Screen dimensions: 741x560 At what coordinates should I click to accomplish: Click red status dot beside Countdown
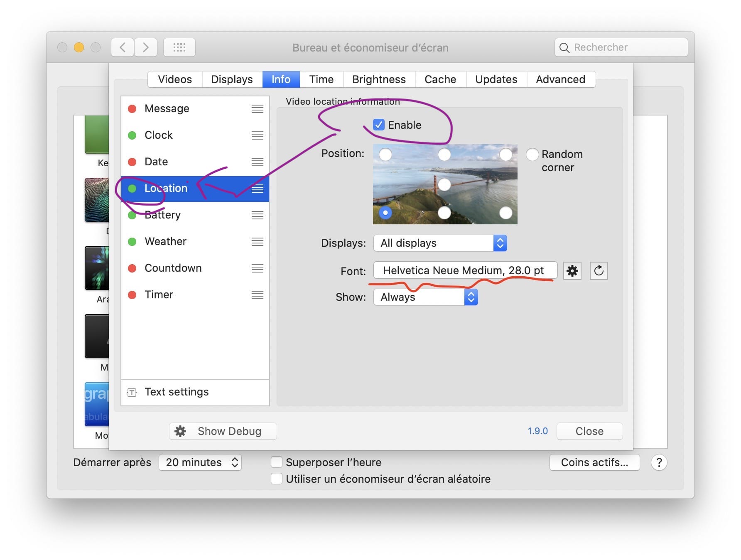(x=132, y=268)
